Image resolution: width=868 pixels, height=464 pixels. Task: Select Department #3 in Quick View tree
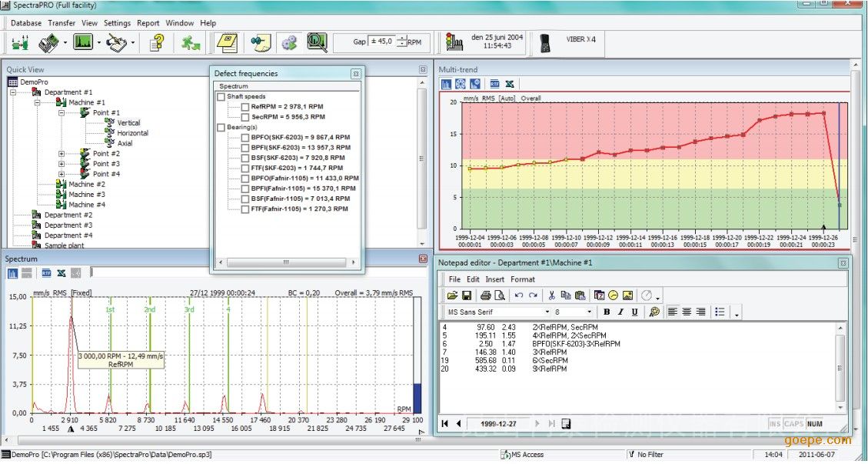68,225
